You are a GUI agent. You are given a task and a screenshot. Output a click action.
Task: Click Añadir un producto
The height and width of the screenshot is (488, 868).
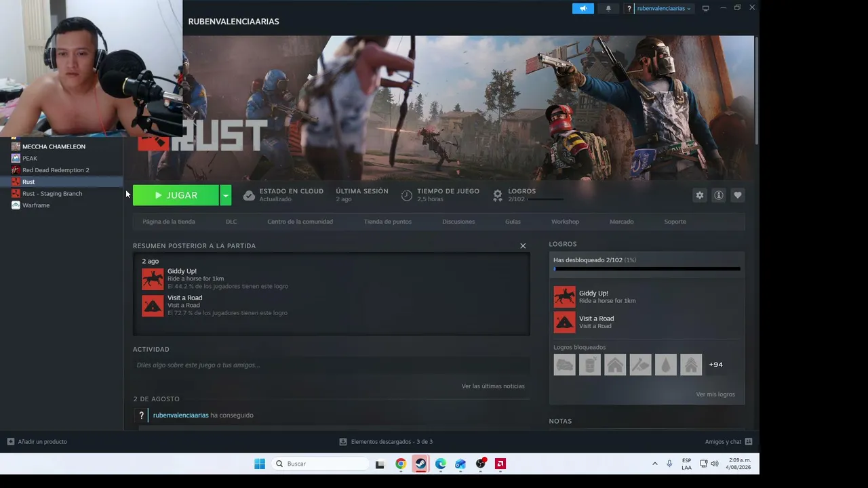42,442
